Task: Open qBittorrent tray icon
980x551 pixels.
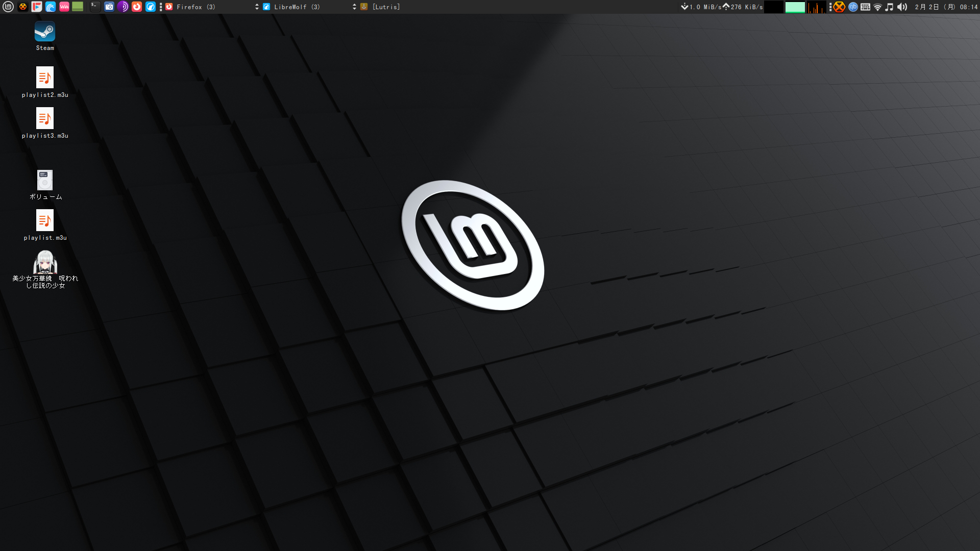Action: (x=852, y=7)
